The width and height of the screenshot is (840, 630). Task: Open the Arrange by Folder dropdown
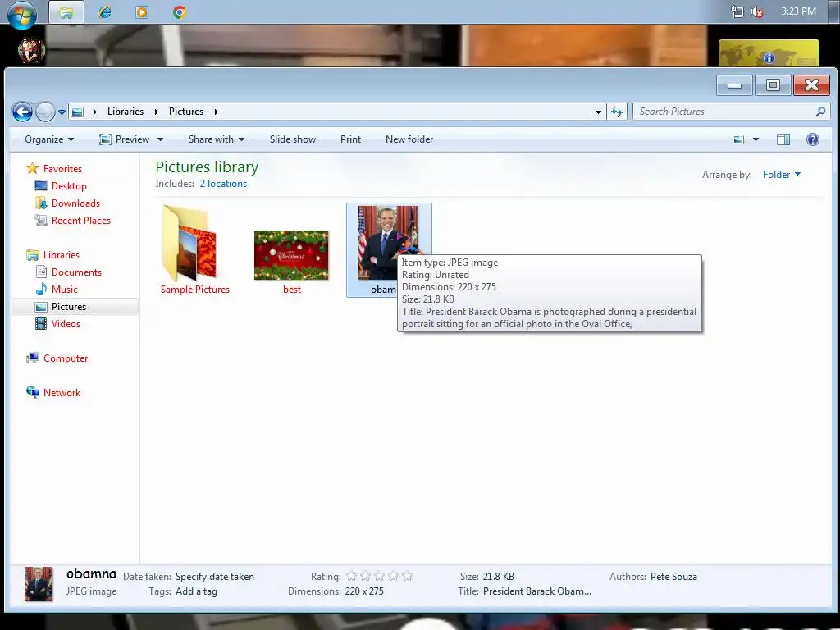(x=782, y=175)
